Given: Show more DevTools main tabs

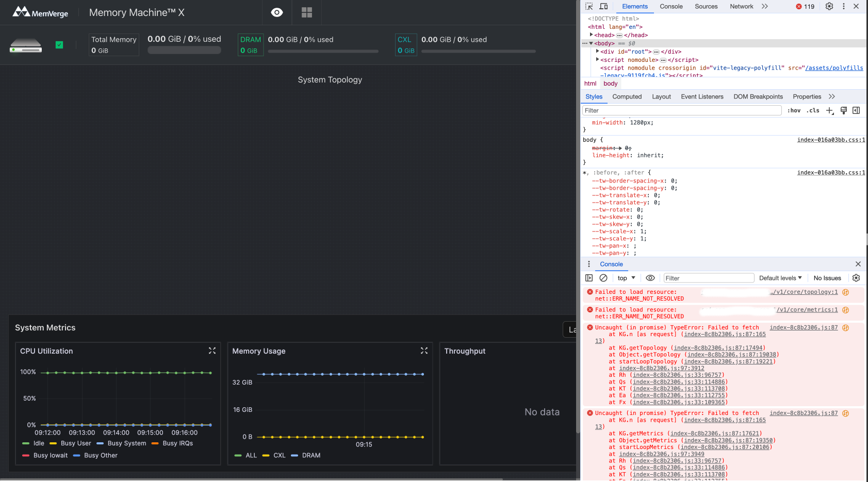Looking at the screenshot, I should click(765, 6).
